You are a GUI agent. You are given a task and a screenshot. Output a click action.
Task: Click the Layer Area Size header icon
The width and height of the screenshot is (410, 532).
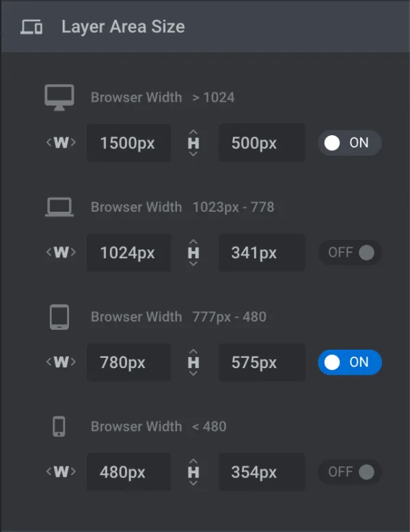[x=31, y=27]
